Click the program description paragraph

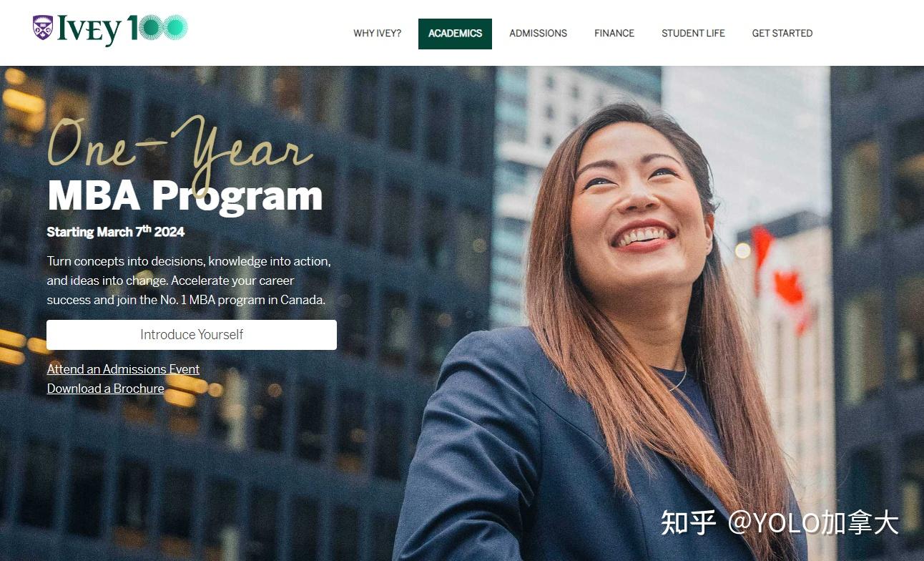pos(189,280)
